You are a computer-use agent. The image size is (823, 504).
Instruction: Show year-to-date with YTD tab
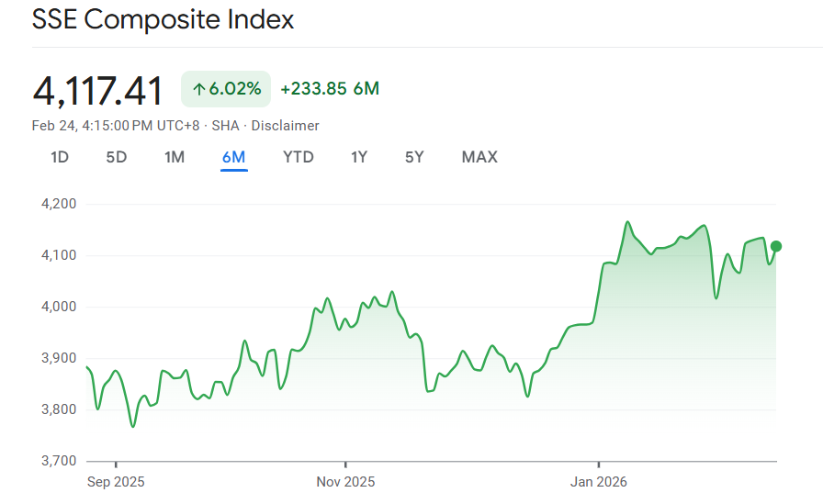tap(298, 157)
